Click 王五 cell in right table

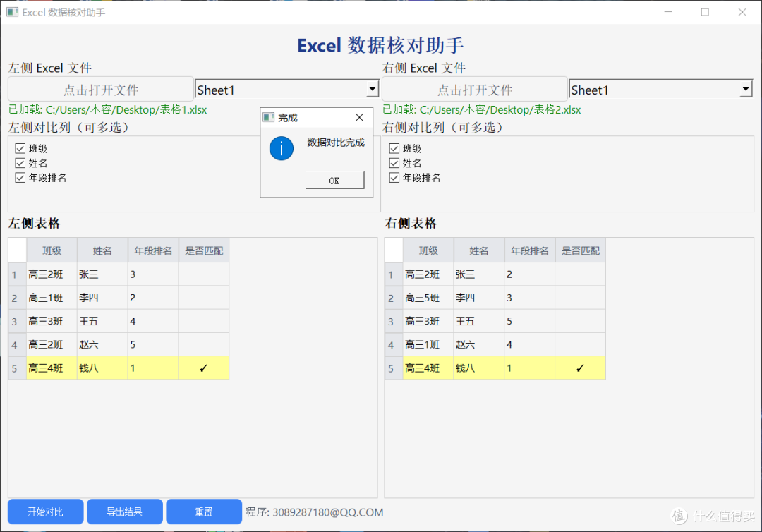(x=478, y=321)
